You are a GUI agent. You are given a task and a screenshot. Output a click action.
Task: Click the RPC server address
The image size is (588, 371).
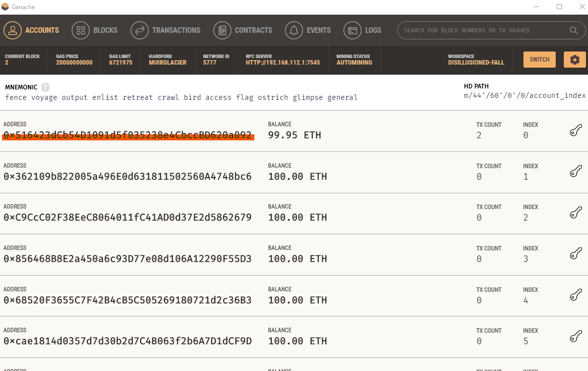click(282, 63)
